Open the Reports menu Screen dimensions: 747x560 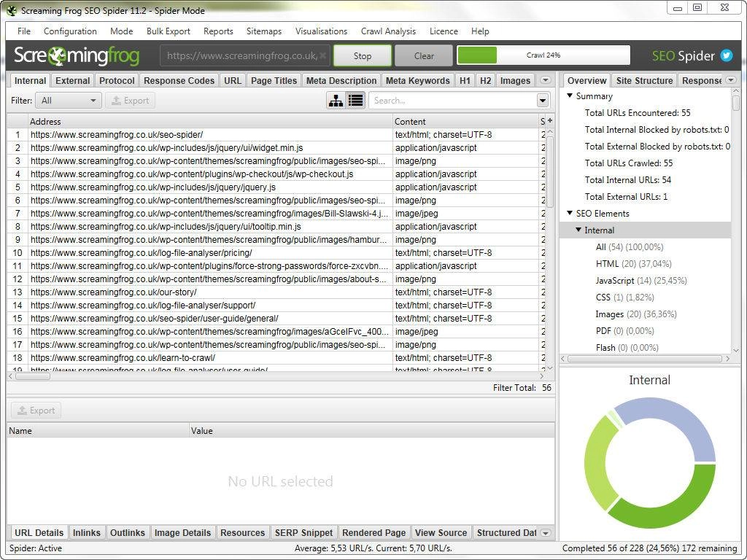point(218,31)
